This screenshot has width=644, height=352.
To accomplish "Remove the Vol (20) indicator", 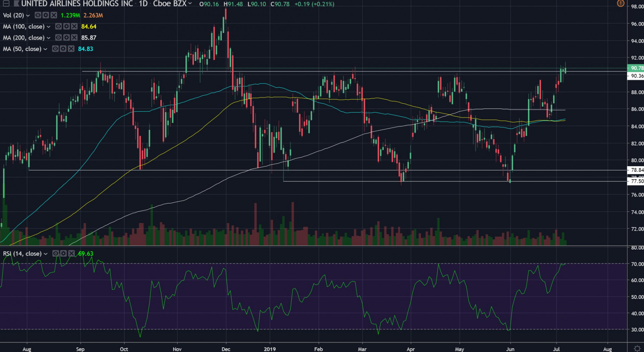I will [53, 15].
